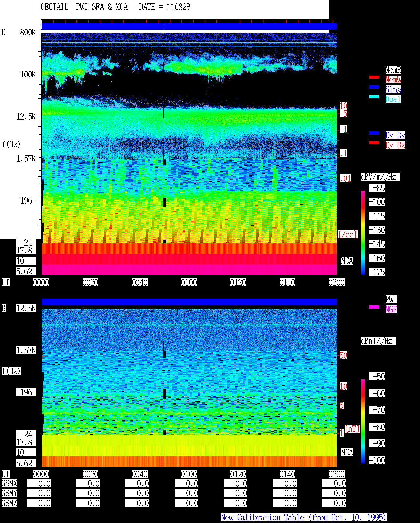Click the red [nT] unit label

pyautogui.click(x=352, y=429)
